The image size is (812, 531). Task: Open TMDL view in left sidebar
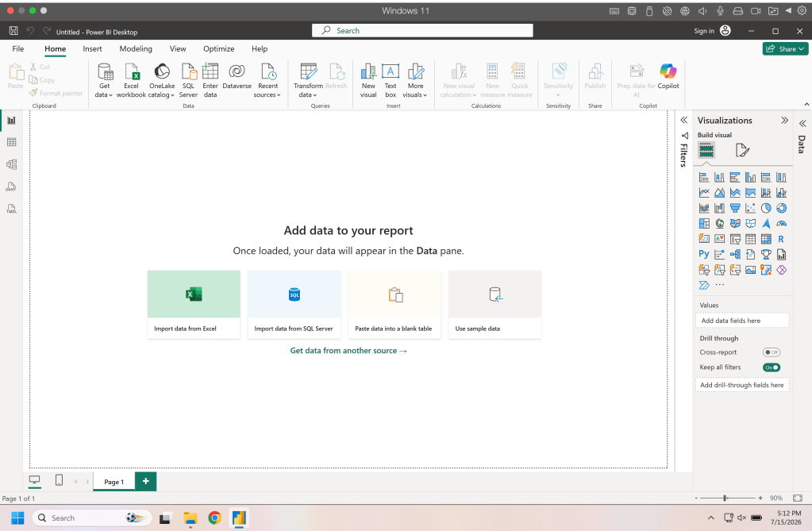[x=11, y=209]
